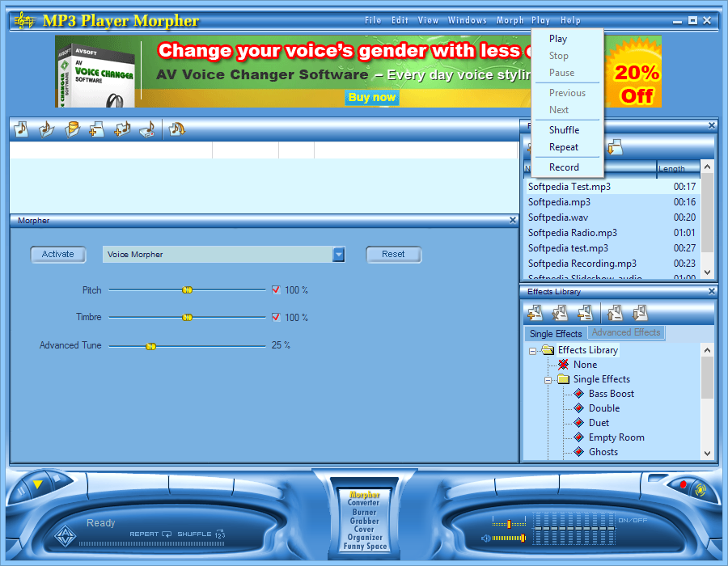The height and width of the screenshot is (566, 728).
Task: Select the Empty Room effect
Action: point(616,437)
